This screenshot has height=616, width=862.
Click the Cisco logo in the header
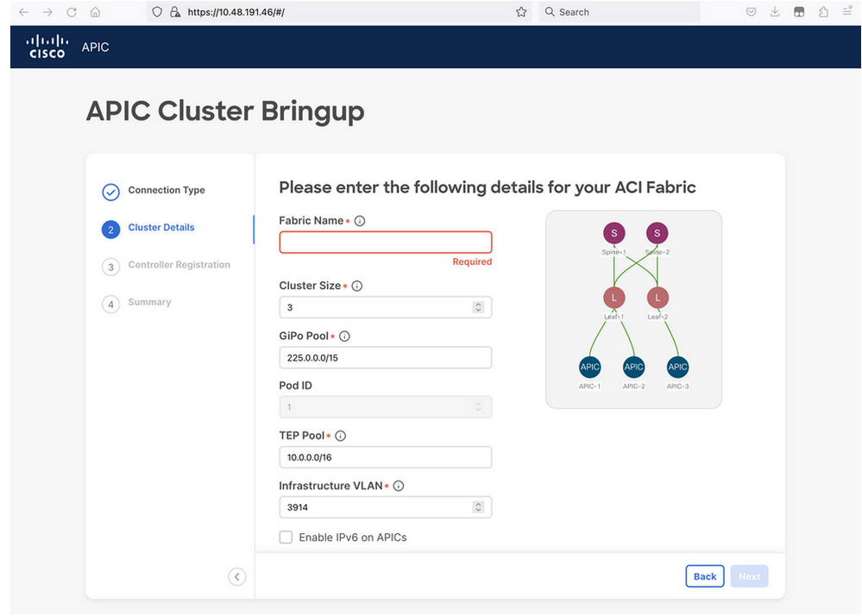pyautogui.click(x=47, y=47)
